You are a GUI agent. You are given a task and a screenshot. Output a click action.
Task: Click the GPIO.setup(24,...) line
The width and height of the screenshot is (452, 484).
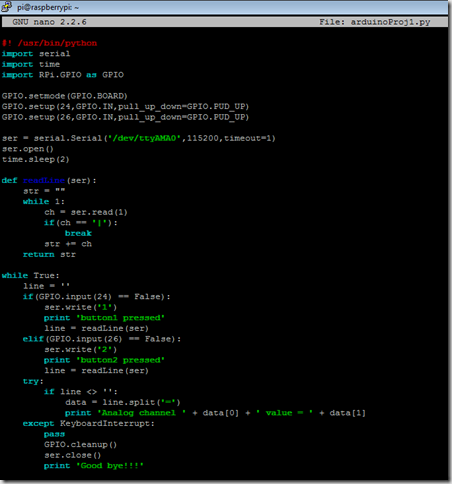125,107
